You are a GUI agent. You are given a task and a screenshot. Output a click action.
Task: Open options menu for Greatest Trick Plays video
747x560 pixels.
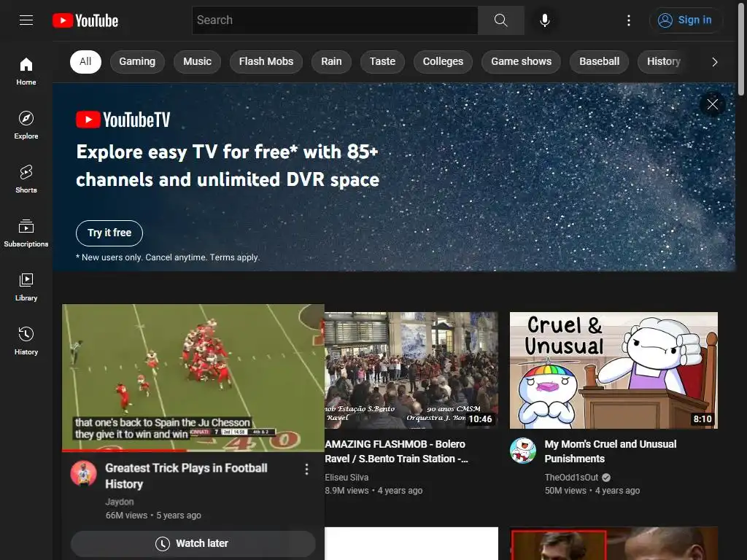(306, 470)
